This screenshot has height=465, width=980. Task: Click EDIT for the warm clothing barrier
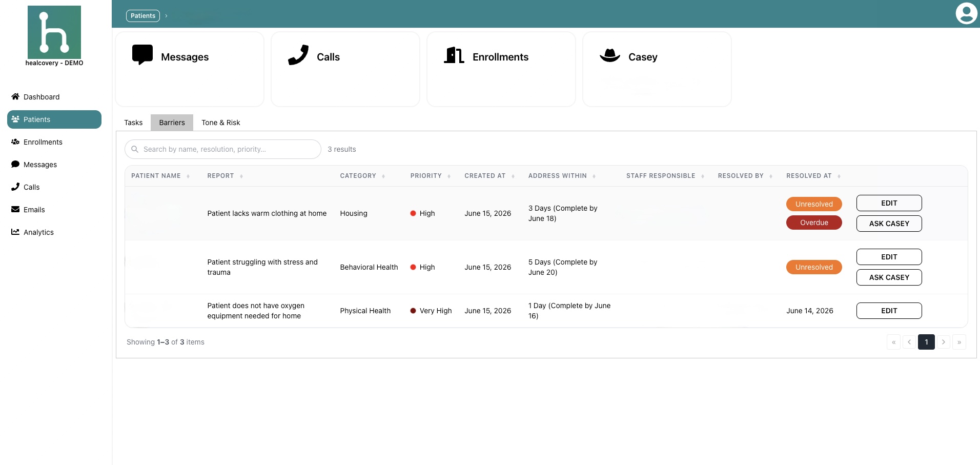[x=889, y=203]
